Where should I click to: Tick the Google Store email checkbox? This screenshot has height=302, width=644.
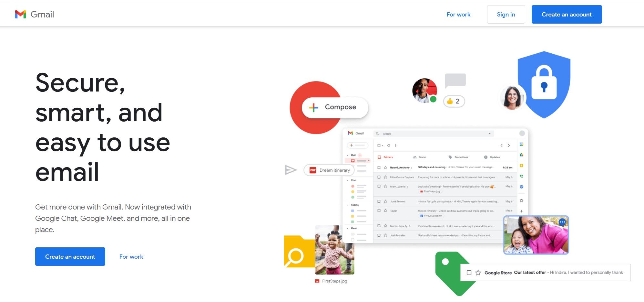[x=469, y=273]
